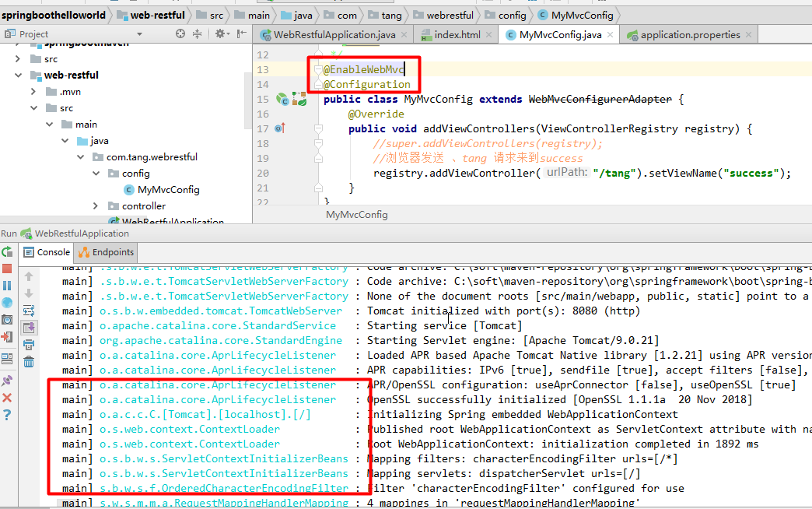
Task: Click the Spring bean gutter icon on line 15
Action: click(282, 99)
